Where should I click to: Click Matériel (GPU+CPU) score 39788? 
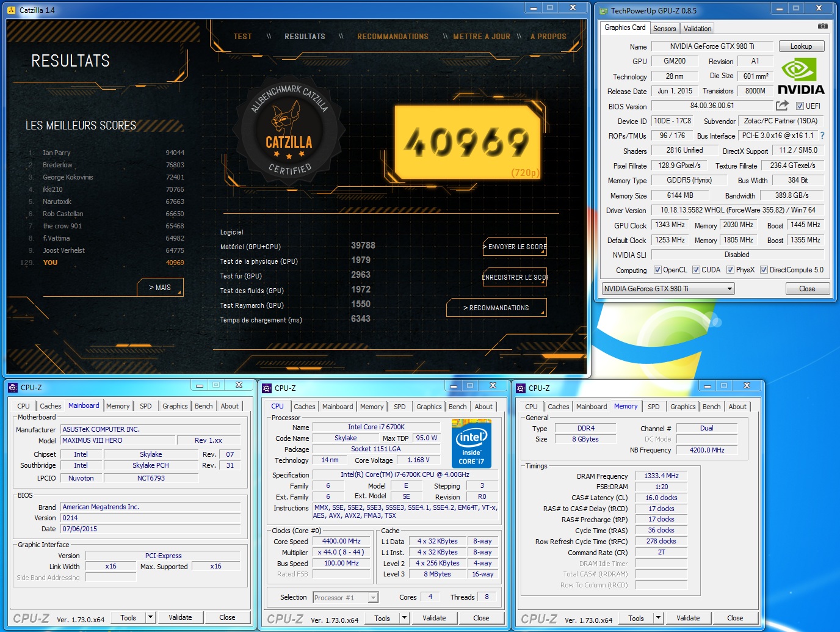point(363,245)
